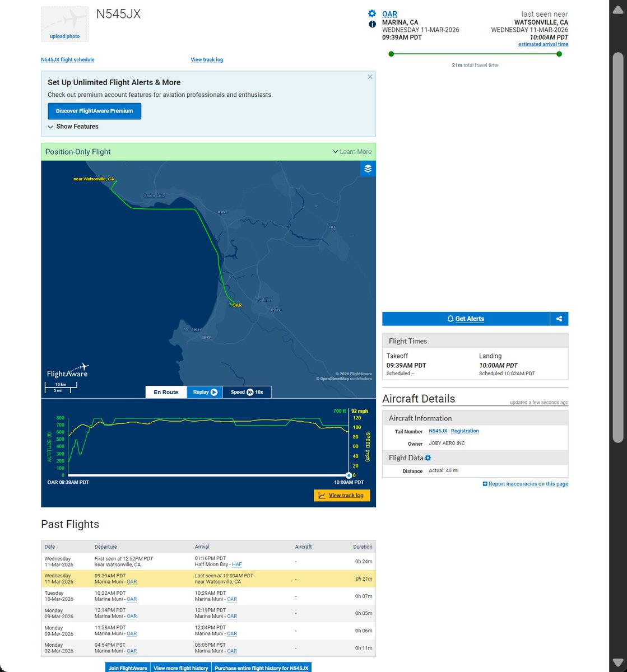Click the share icon beside Get Alerts

pos(559,319)
